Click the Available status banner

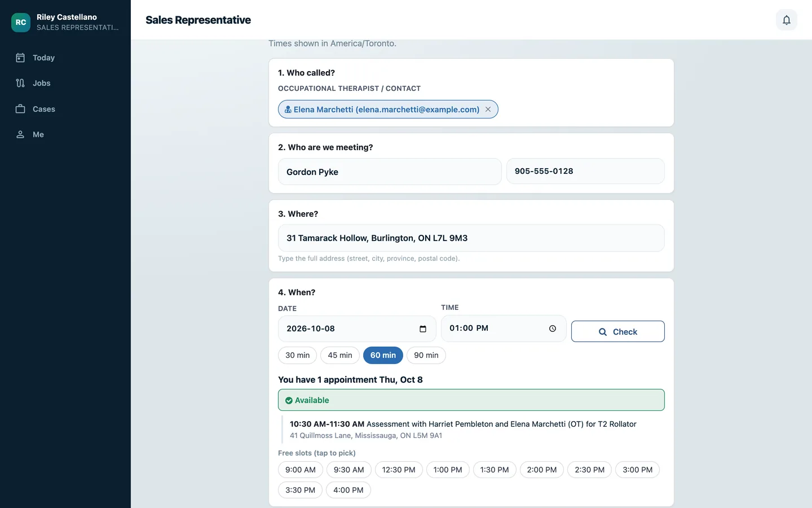coord(471,400)
